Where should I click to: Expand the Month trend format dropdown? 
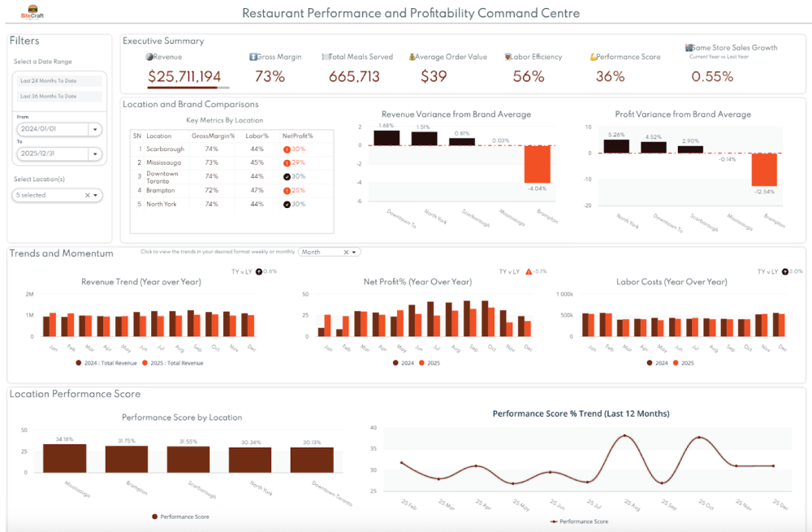point(354,253)
